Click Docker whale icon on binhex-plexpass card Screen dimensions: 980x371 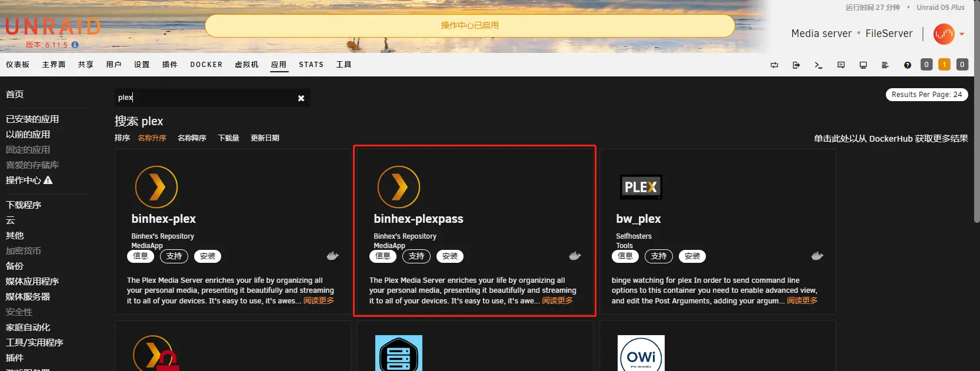575,256
